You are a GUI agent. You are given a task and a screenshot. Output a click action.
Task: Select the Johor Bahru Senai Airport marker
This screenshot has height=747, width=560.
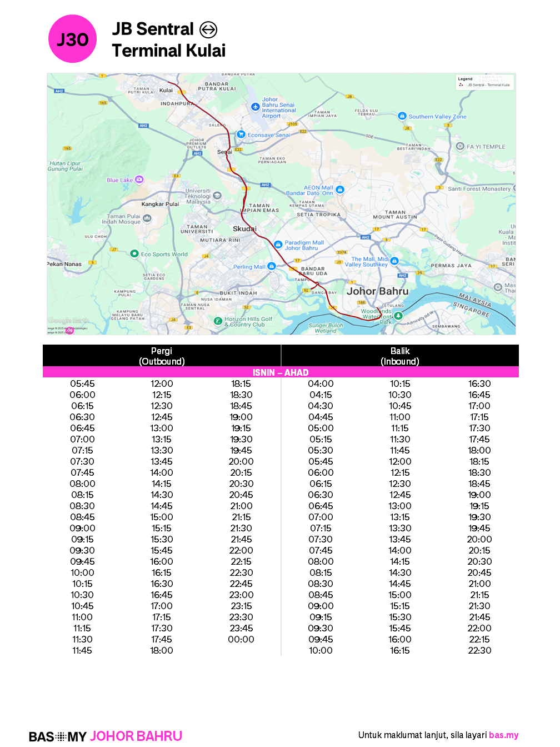[255, 107]
